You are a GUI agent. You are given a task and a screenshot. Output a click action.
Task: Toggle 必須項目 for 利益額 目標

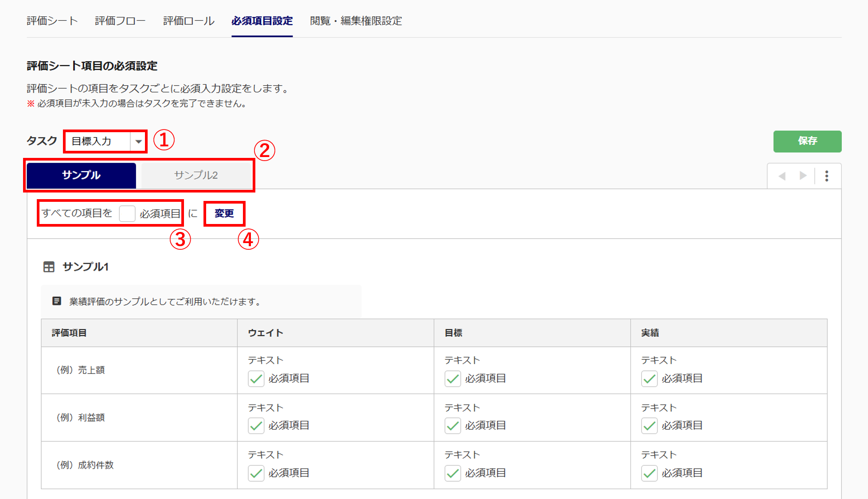coord(453,426)
